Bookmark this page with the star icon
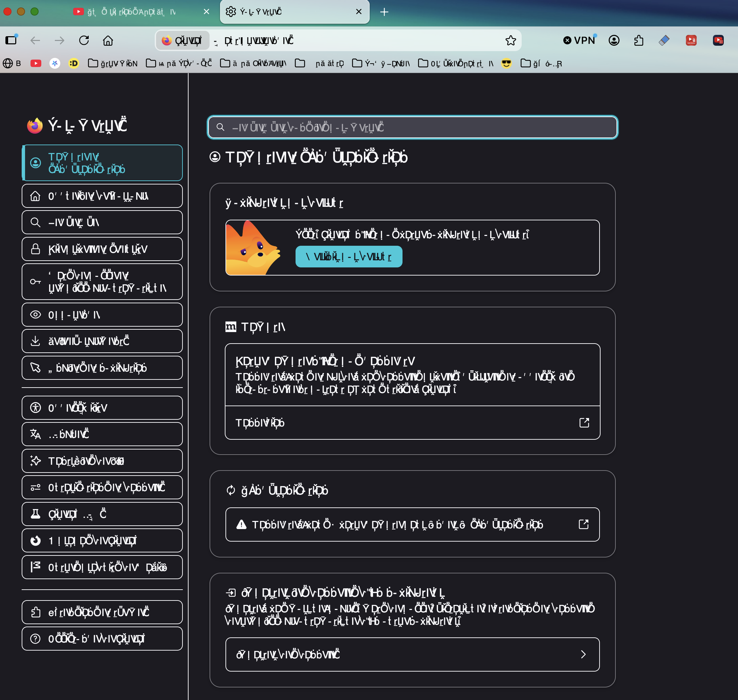 [x=511, y=40]
